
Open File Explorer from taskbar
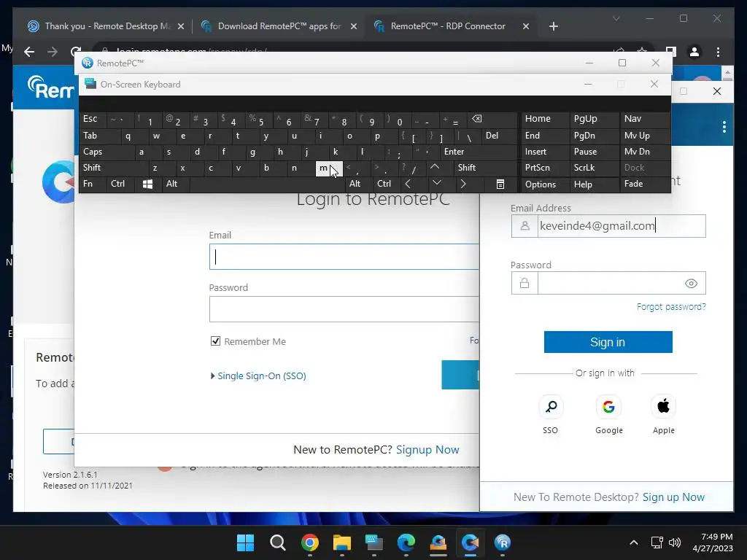(341, 542)
